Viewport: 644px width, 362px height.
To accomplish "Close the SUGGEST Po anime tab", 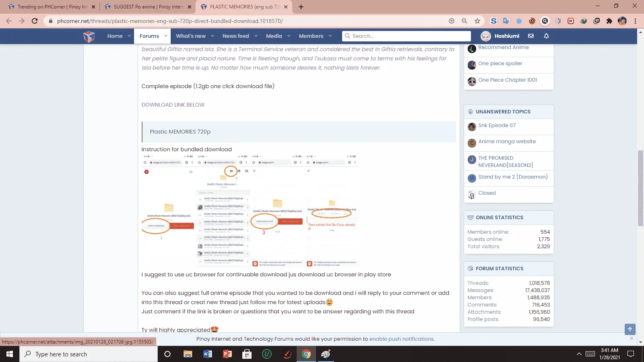I will (190, 7).
